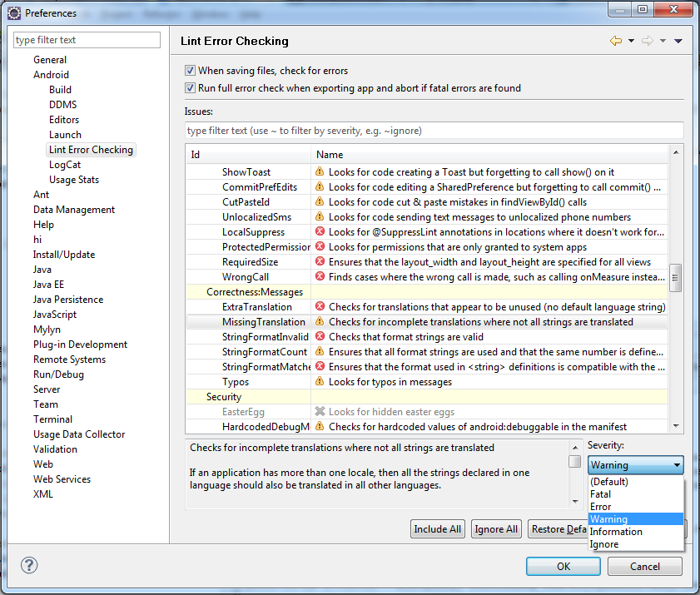Click the forward navigation arrow icon
700x595 pixels.
click(x=647, y=41)
